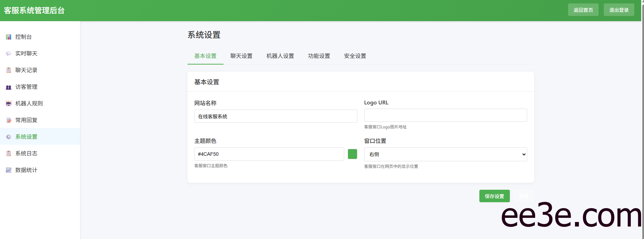The width and height of the screenshot is (644, 239).
Task: Open the green theme color swatch
Action: click(352, 154)
